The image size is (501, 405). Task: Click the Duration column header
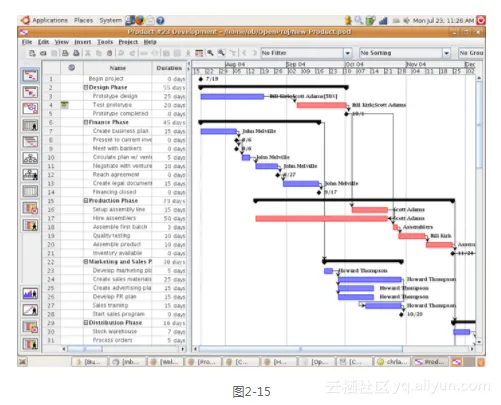[x=169, y=68]
